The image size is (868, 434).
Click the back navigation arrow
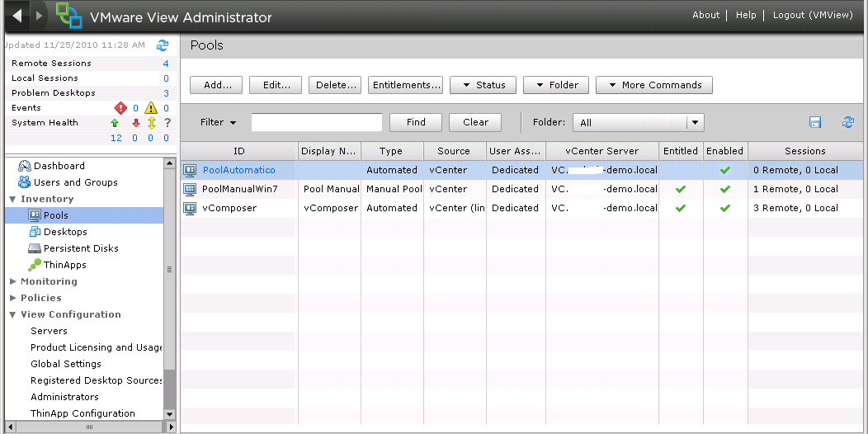coord(17,15)
